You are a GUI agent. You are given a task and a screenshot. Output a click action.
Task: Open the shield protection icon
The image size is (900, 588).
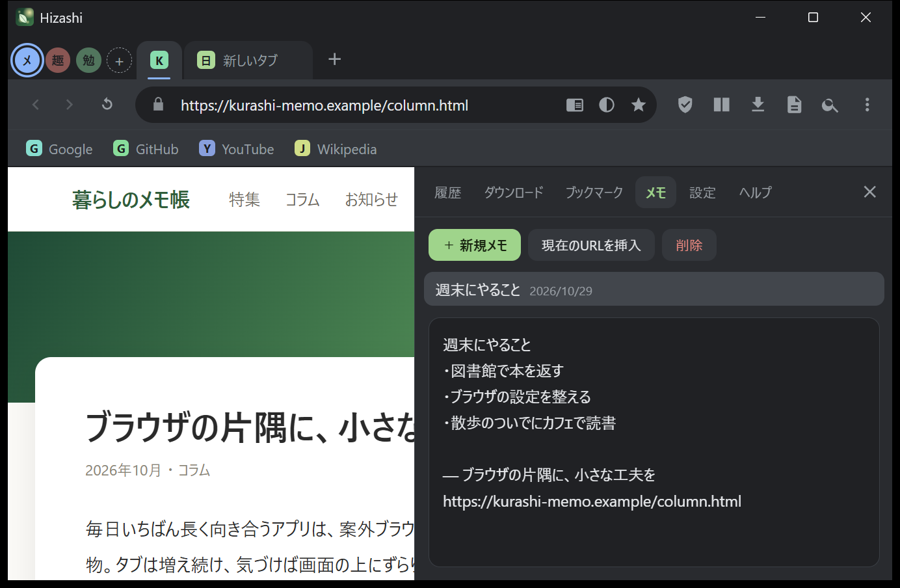[x=685, y=105]
